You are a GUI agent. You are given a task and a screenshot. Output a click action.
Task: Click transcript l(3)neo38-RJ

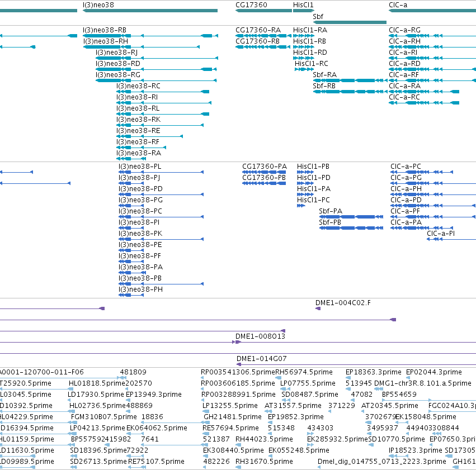click(157, 58)
